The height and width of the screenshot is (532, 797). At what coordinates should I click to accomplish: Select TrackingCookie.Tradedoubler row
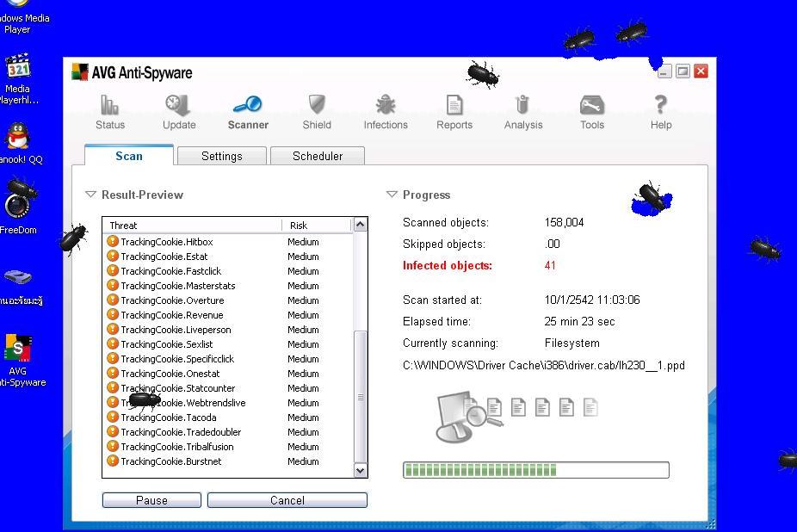228,432
